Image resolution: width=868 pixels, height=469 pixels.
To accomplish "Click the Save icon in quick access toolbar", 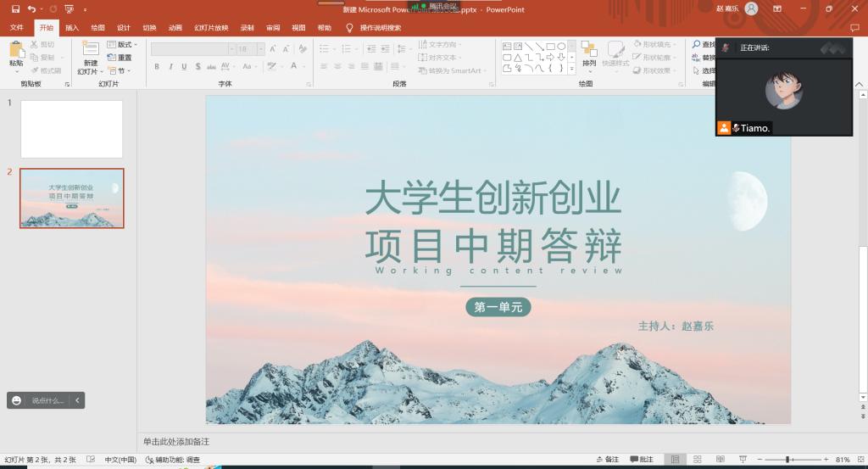I will coord(15,8).
